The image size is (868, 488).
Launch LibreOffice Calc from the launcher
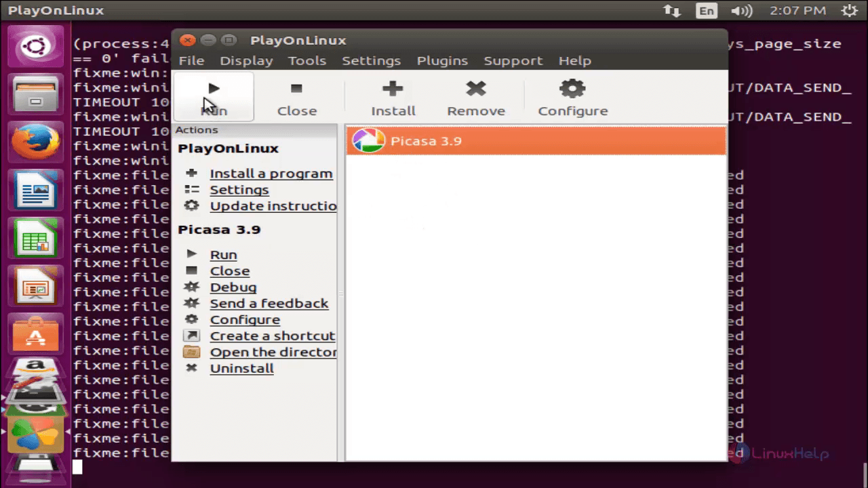(x=36, y=238)
